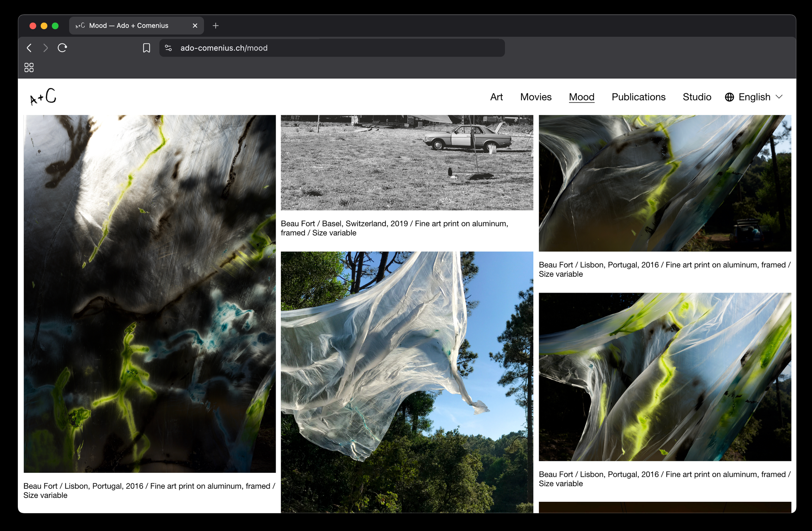Click the caption under the top-right photo

point(665,270)
